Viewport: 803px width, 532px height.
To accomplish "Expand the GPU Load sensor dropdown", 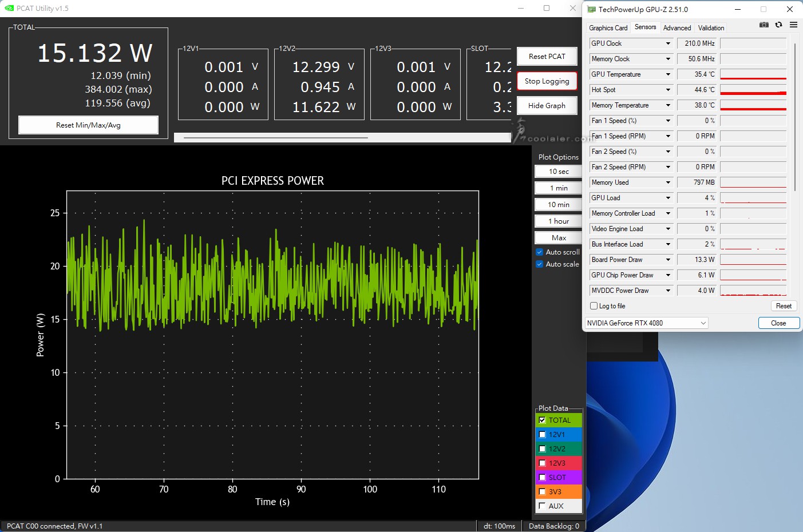I will coord(668,198).
